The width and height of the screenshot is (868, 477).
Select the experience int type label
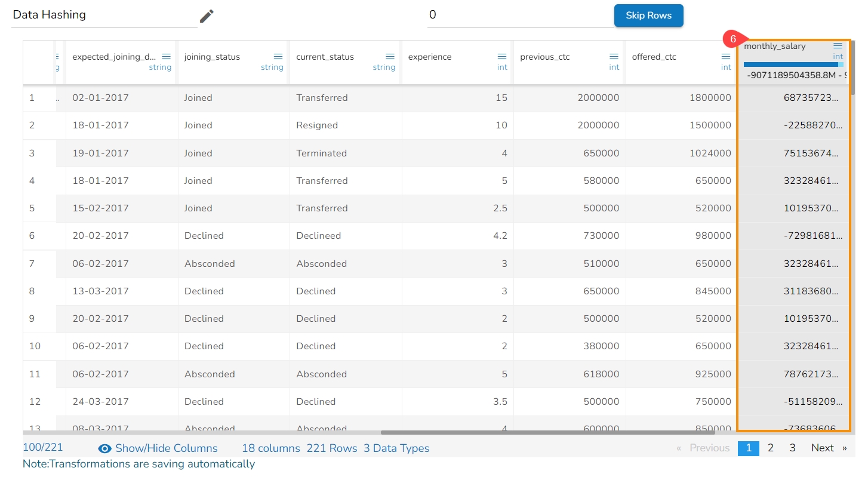coord(502,67)
